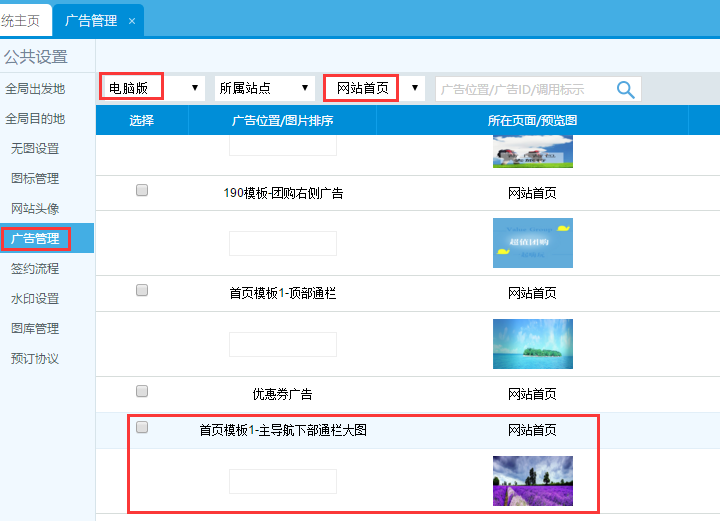
Task: Open the 电脑版 platform dropdown
Action: [x=153, y=88]
